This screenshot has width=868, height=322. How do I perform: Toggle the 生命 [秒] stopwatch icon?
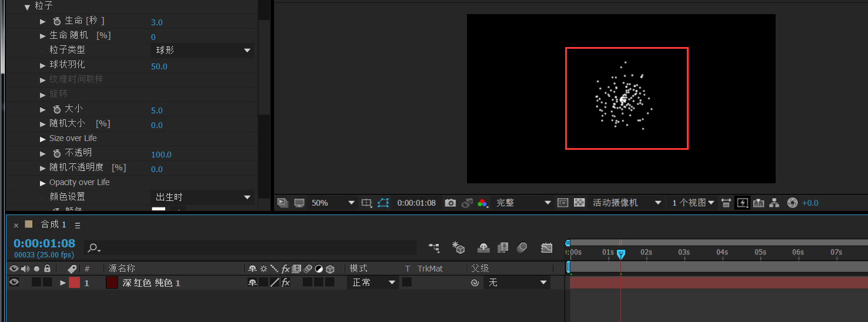click(x=57, y=21)
